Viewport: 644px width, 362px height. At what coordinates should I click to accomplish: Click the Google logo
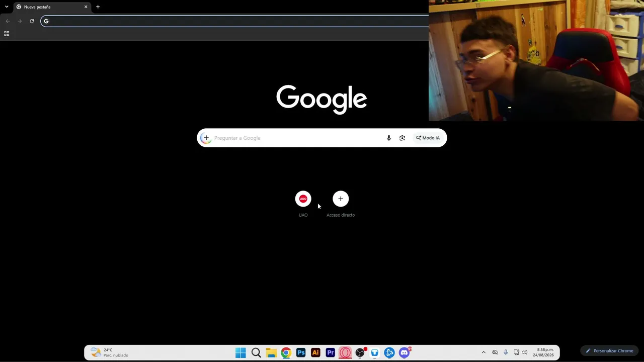[x=321, y=99]
